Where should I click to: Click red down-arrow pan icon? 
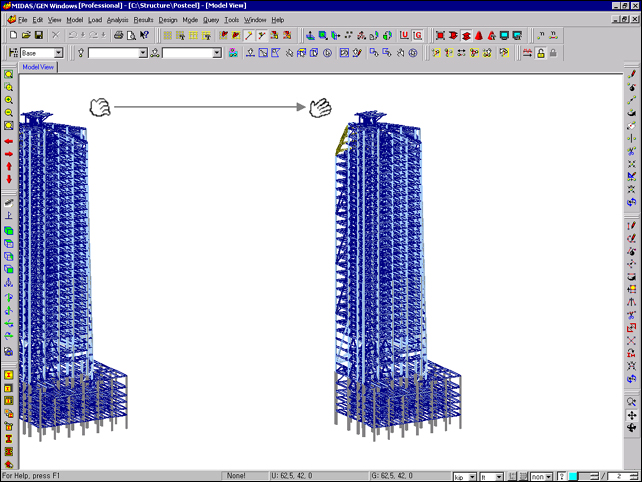[x=9, y=180]
